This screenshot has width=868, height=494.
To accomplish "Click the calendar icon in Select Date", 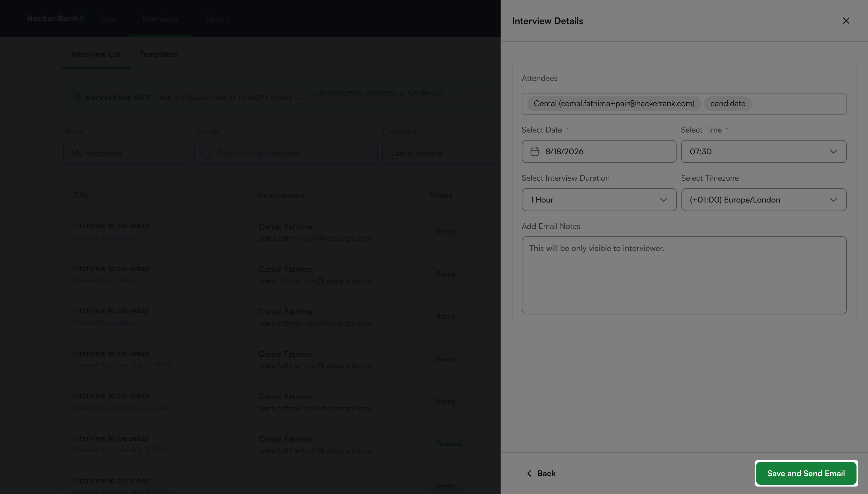I will [x=534, y=151].
